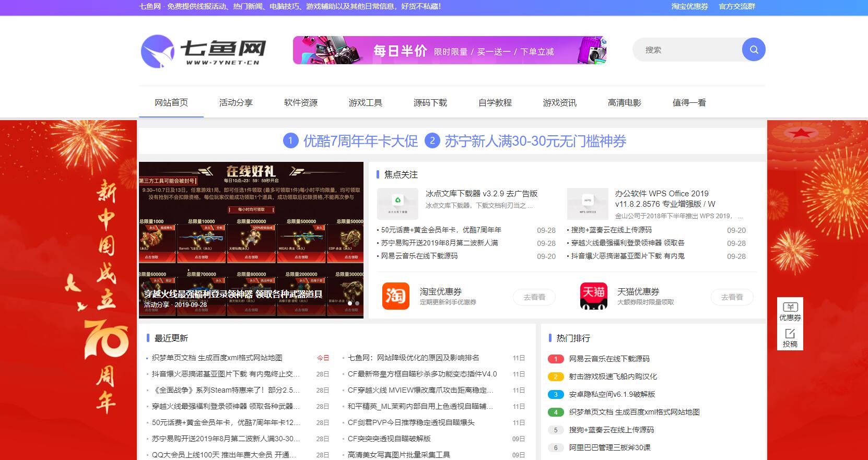Open CF穿越火线 MVIEW爆改鹰爪攻击距离稳定 article
Image resolution: width=868 pixels, height=460 pixels.
420,390
